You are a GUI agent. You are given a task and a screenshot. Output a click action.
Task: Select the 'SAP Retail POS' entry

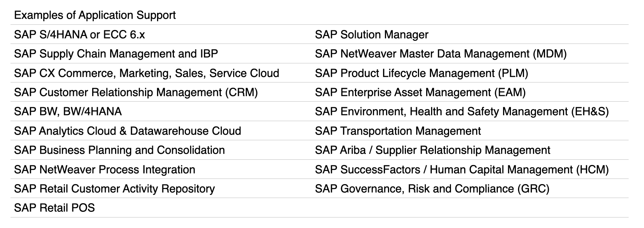click(54, 208)
